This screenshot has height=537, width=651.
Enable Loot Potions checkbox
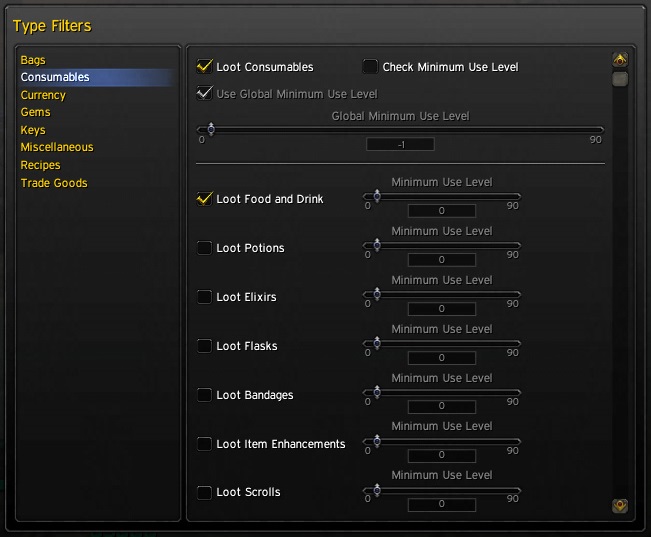coord(204,248)
